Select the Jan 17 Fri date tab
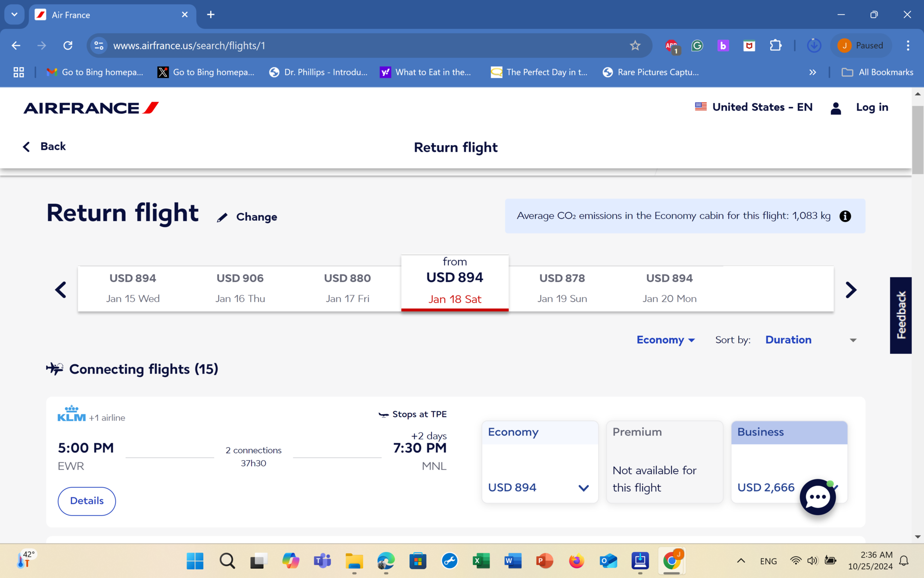The height and width of the screenshot is (578, 924). 347,289
